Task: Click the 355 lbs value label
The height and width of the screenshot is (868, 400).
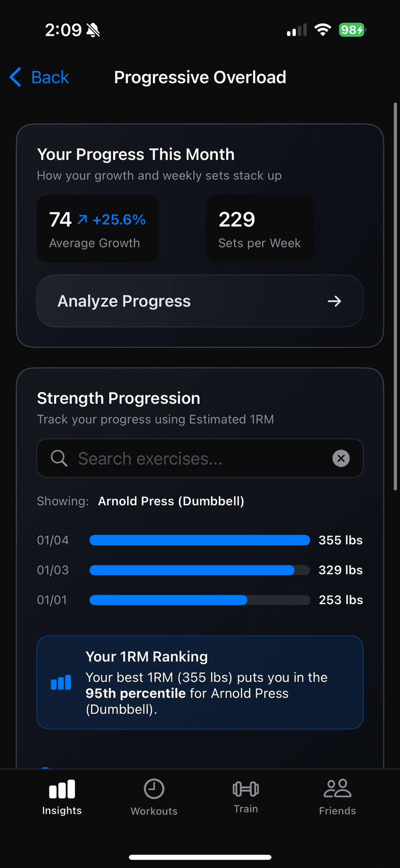Action: click(340, 540)
